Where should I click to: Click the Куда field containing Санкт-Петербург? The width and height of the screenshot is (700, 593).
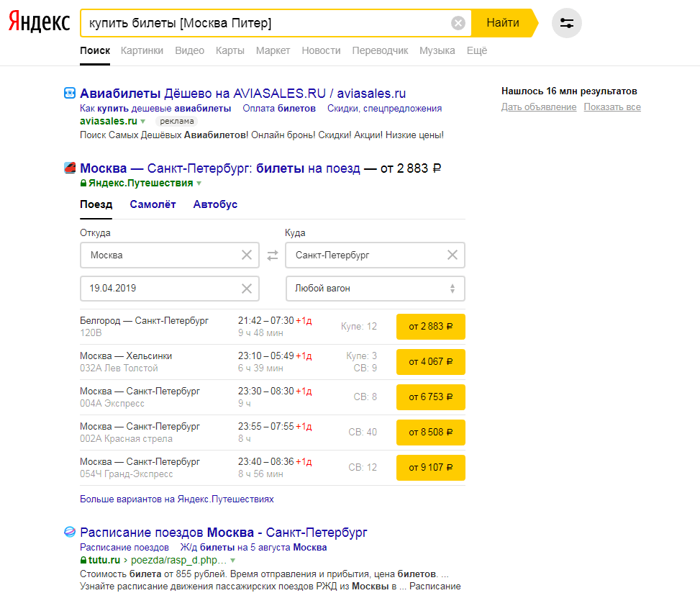tap(375, 255)
